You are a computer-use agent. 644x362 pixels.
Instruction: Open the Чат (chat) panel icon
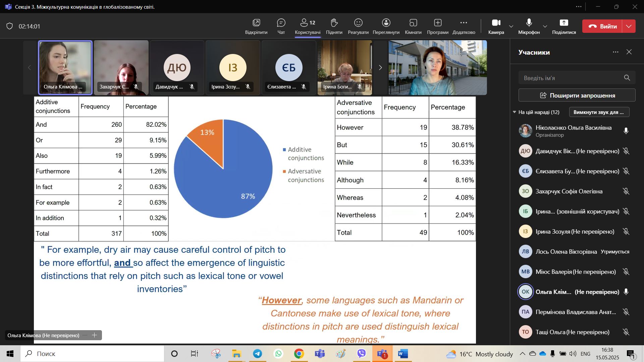pos(281,23)
